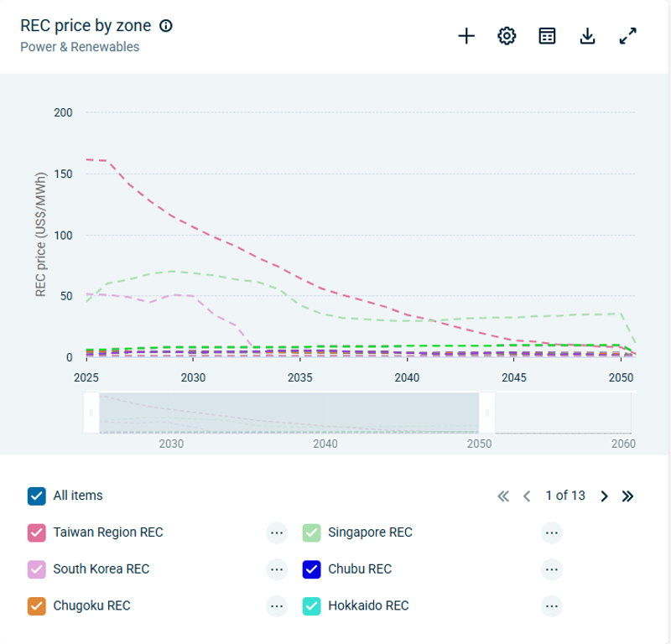Toggle Hokkaido REC series checkbox
Viewport: 671px width, 644px height.
pos(311,605)
